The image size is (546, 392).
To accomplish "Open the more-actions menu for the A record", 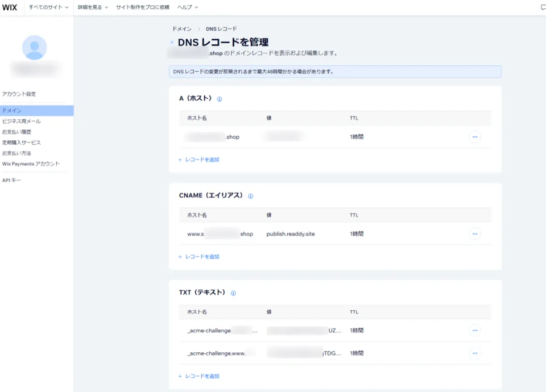I will [x=474, y=137].
